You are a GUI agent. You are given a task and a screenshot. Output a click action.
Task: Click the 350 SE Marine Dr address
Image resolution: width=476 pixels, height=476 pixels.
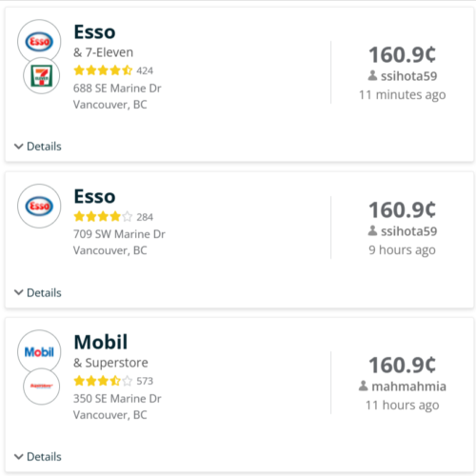pos(117,398)
